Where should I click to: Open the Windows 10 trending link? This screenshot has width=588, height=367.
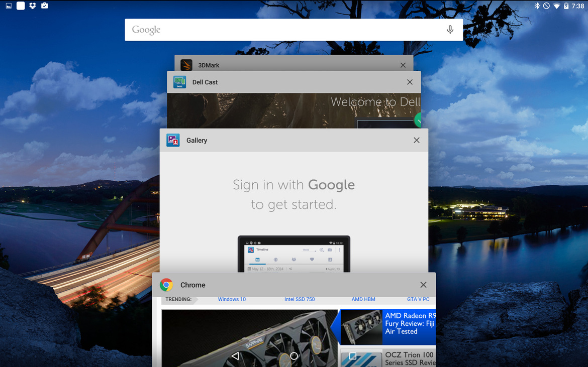[x=232, y=299]
